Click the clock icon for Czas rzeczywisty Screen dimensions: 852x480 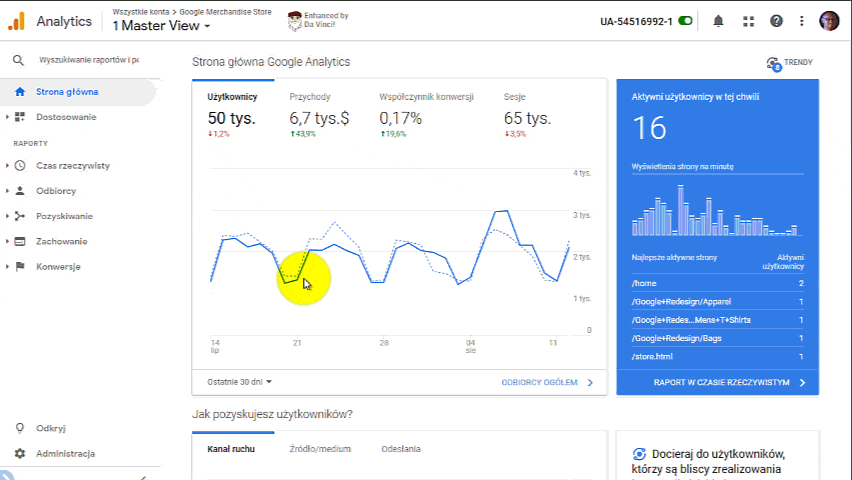[20, 166]
